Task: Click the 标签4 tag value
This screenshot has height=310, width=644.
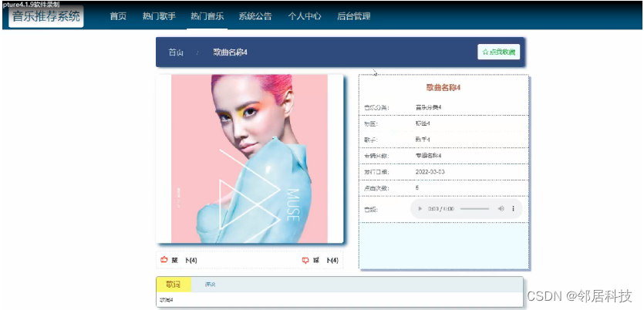Action: 423,123
